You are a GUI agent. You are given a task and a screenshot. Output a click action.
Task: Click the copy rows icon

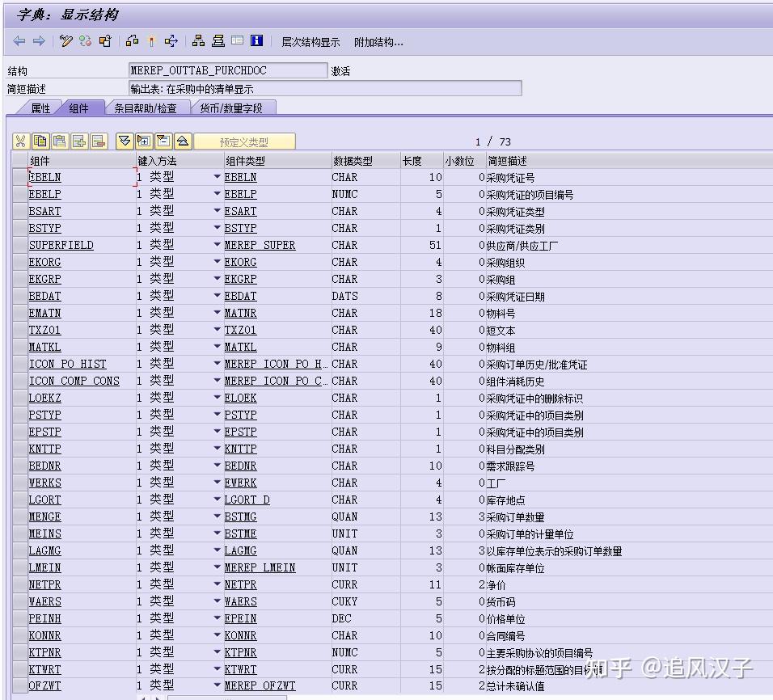(41, 141)
